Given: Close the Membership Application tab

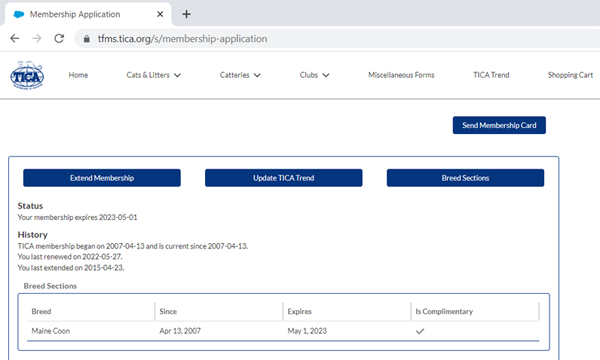Looking at the screenshot, I should click(x=160, y=14).
